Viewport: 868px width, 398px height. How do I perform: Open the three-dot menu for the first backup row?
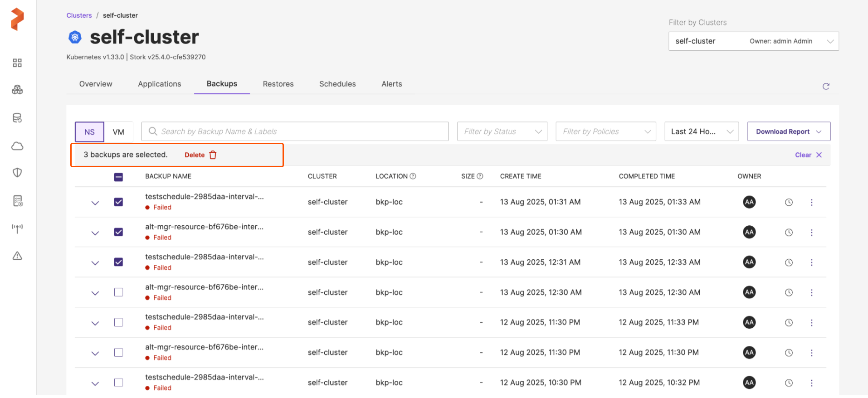(x=811, y=202)
